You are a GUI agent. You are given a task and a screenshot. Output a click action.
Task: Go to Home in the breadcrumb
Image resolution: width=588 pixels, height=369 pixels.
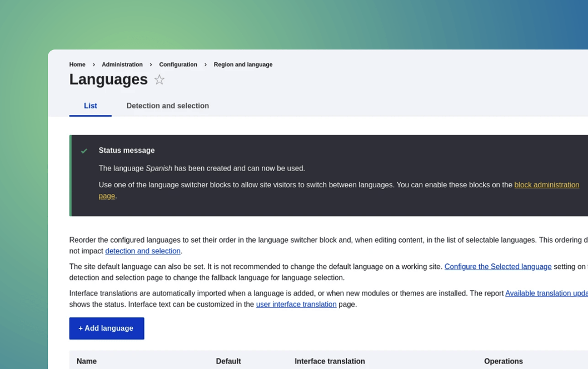pyautogui.click(x=77, y=64)
